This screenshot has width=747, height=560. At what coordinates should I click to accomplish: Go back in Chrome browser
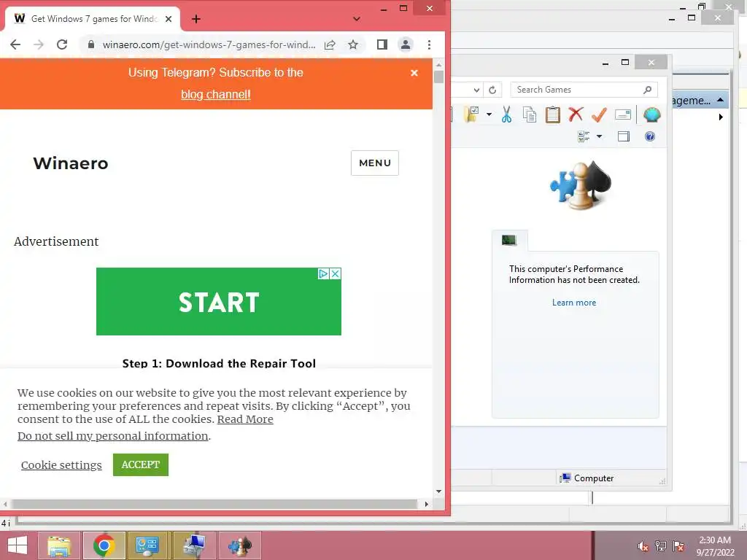[15, 44]
